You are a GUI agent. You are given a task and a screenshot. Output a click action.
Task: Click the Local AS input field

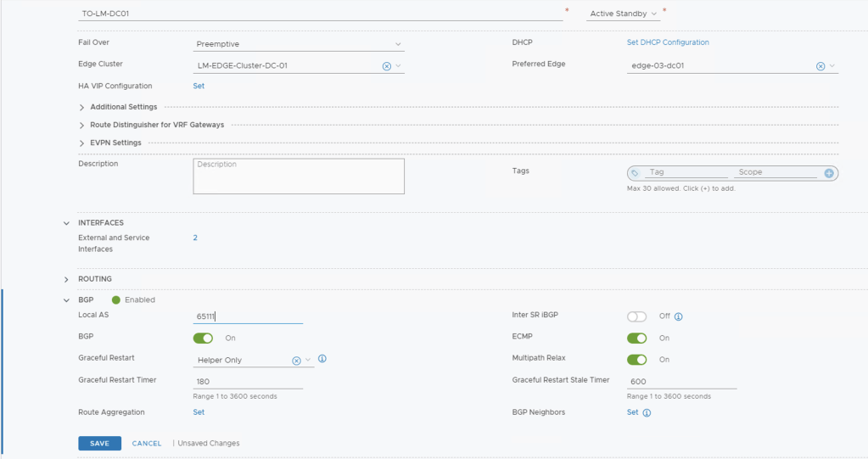click(x=248, y=316)
